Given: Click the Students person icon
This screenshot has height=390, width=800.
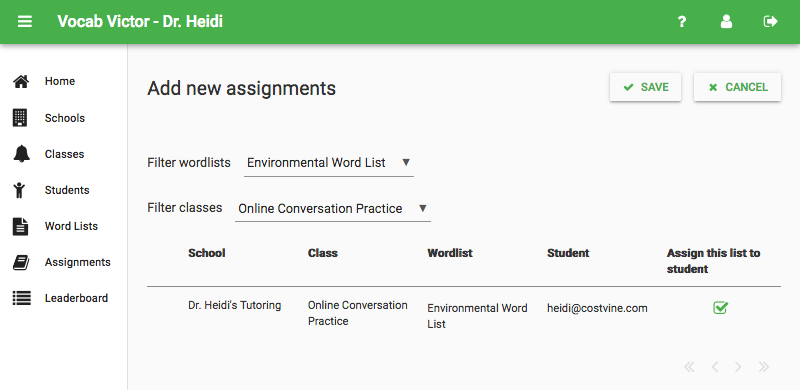Looking at the screenshot, I should 20,190.
